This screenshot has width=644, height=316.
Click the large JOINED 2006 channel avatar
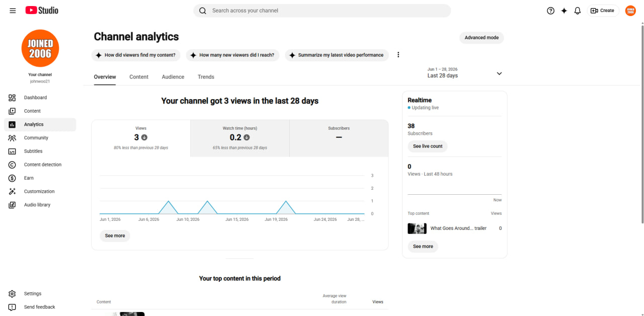tap(40, 48)
